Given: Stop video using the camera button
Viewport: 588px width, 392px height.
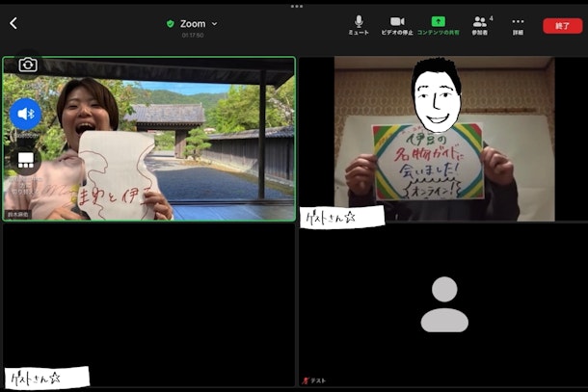Looking at the screenshot, I should point(397,24).
